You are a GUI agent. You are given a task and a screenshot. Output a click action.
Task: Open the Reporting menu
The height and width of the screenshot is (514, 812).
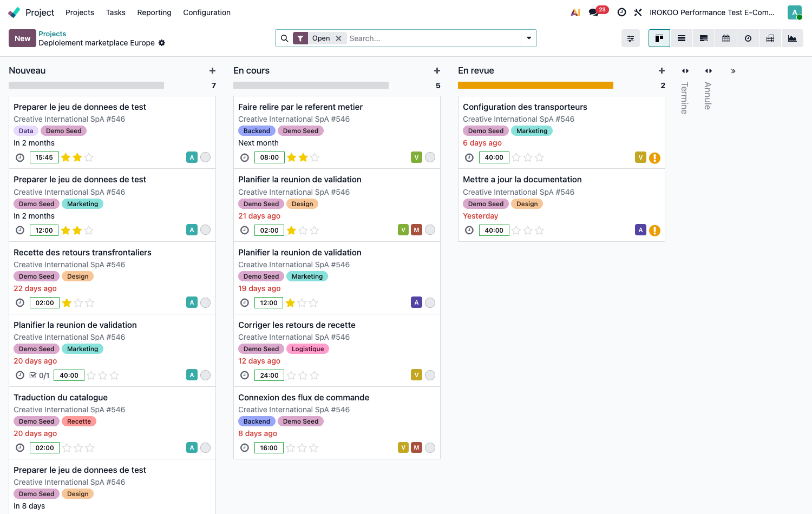click(154, 12)
